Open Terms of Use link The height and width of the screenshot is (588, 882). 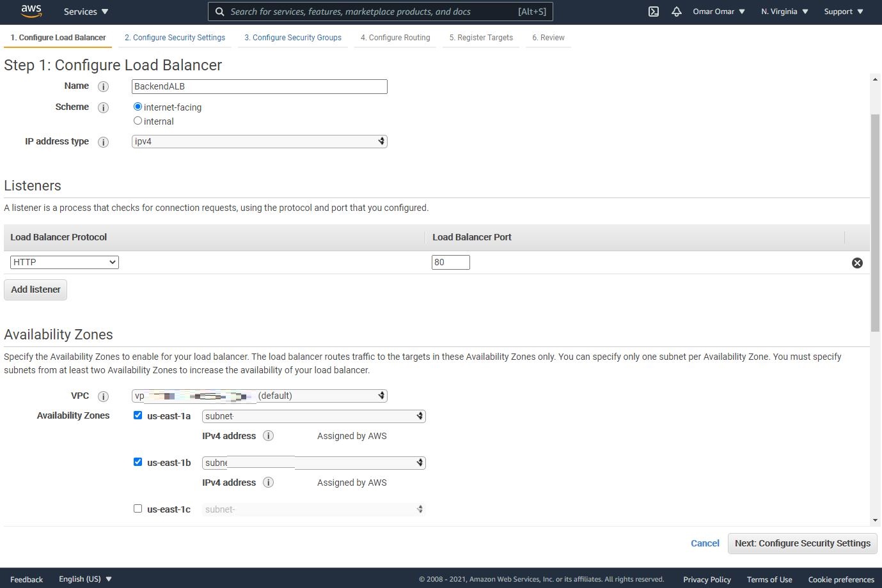769,580
